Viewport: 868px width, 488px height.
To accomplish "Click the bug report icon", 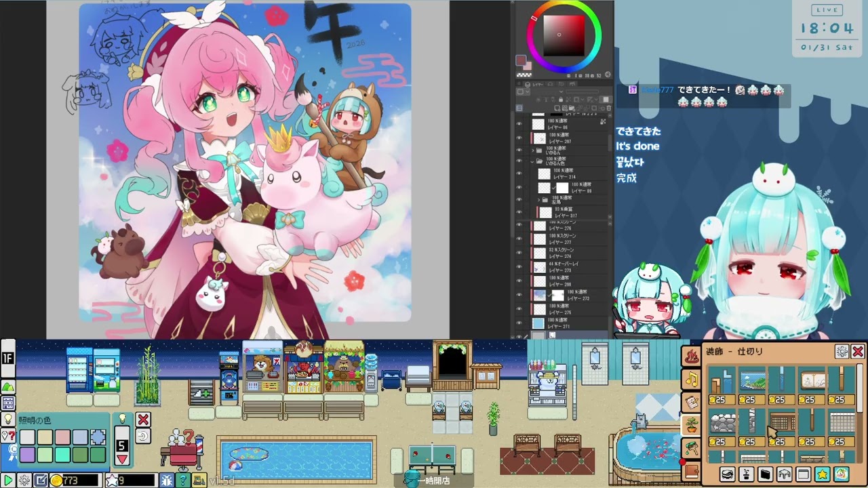I will tap(167, 481).
